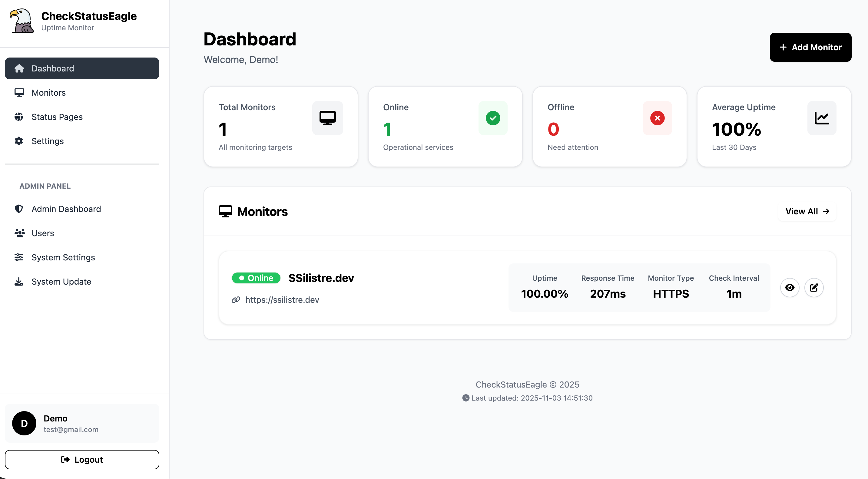Open System Settings in admin panel

63,257
